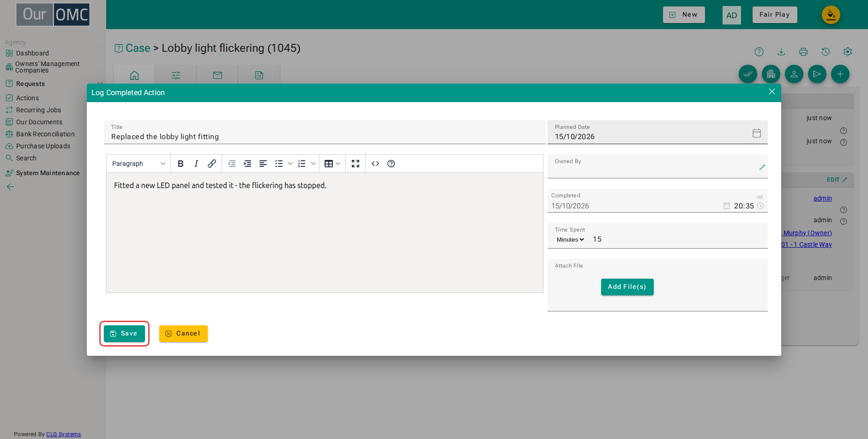
Task: Collapse the sidebar with the back arrow
Action: click(x=10, y=187)
